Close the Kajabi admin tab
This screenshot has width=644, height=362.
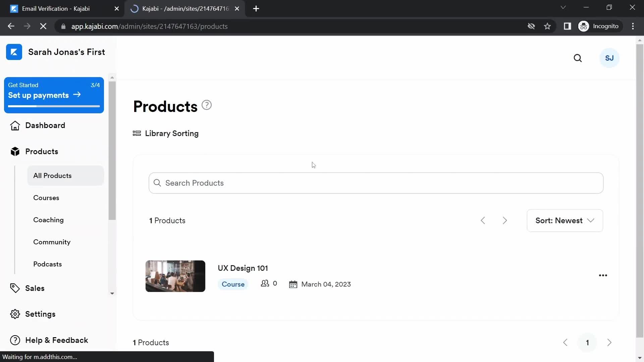(237, 9)
